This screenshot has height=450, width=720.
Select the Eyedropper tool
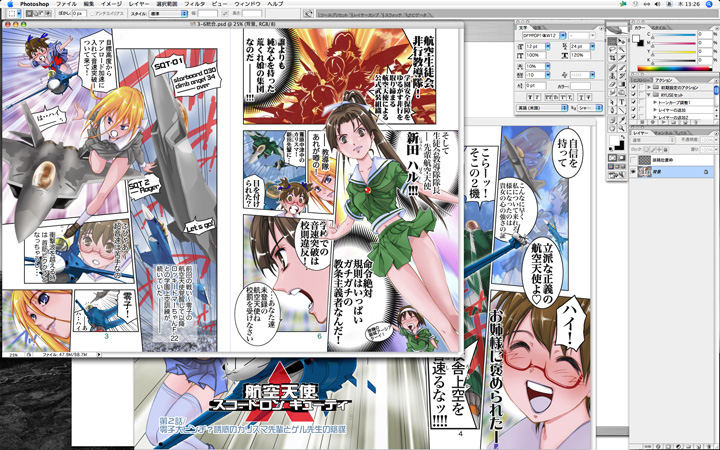click(621, 119)
